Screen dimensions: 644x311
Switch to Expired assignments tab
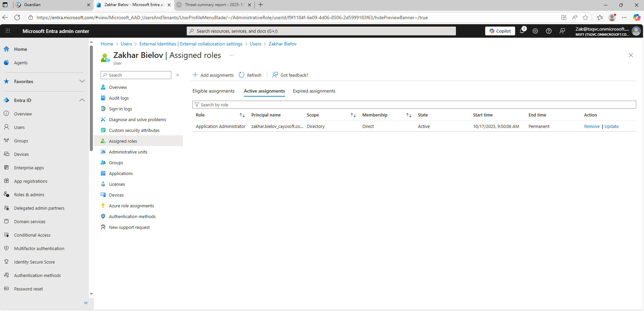coord(314,91)
